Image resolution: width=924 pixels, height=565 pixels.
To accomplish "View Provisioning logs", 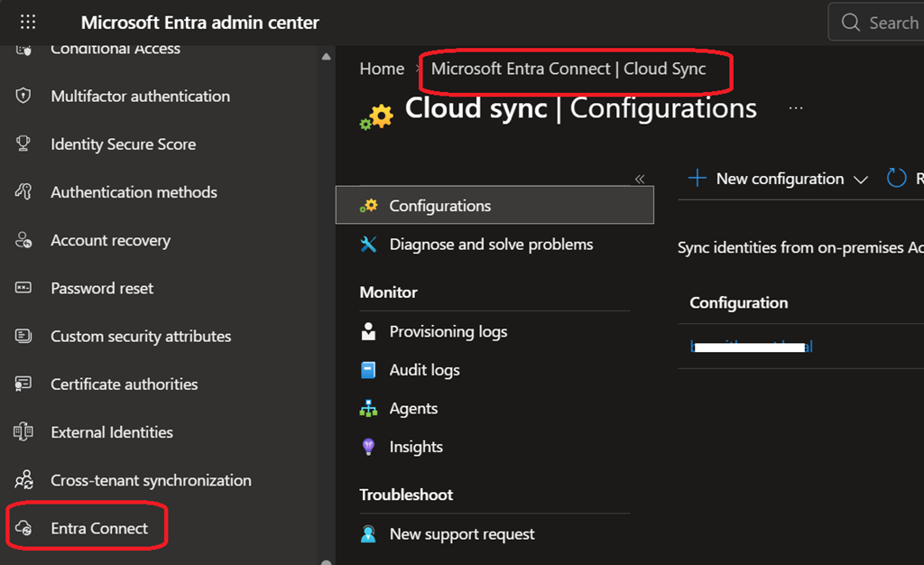I will coord(448,331).
